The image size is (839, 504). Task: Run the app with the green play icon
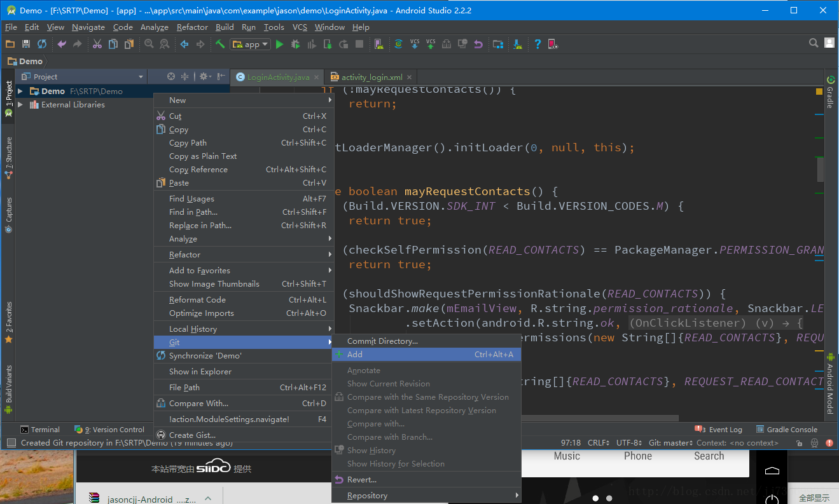coord(280,44)
